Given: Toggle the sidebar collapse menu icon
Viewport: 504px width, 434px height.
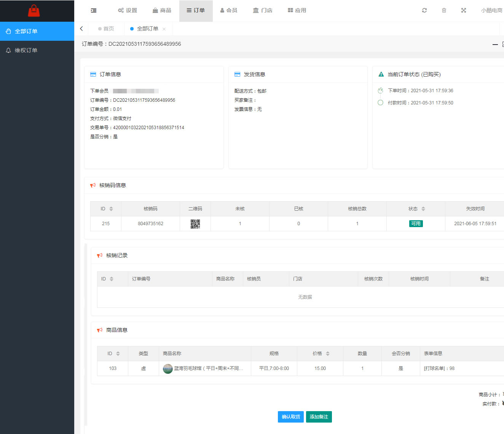Looking at the screenshot, I should pyautogui.click(x=94, y=11).
